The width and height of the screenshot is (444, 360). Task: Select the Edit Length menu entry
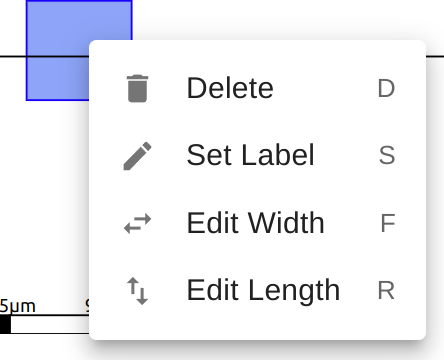tap(257, 291)
